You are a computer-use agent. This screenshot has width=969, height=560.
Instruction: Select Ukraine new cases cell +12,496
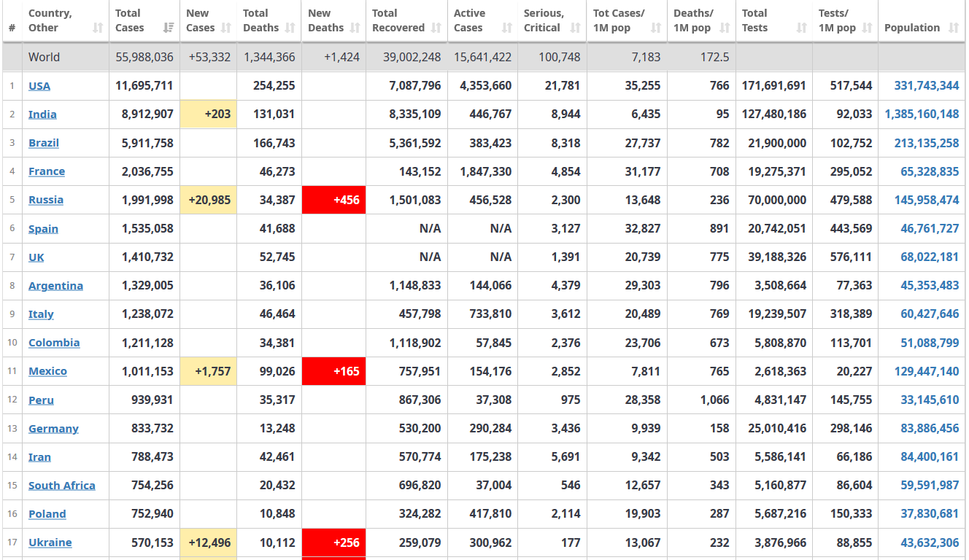pos(209,542)
